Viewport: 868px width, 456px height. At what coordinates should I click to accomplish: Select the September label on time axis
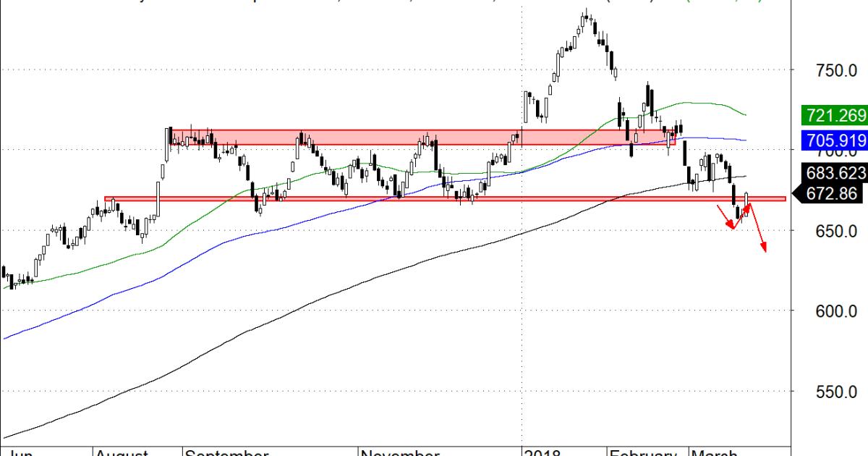226,452
